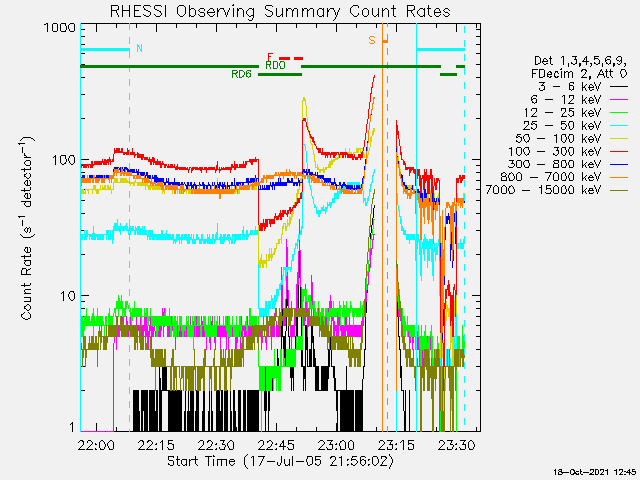Click the 'Start Time (17-Jul-05 21:56:02)' axis title
Screen dimensions: 640x480
click(x=281, y=461)
